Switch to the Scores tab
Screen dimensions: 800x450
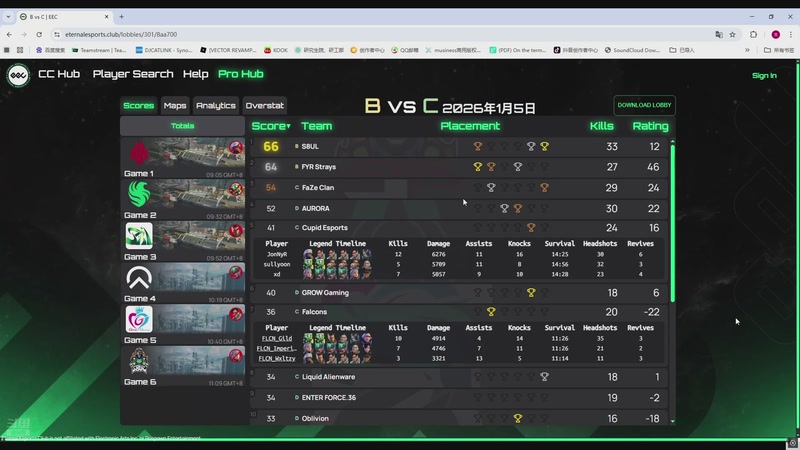(139, 106)
